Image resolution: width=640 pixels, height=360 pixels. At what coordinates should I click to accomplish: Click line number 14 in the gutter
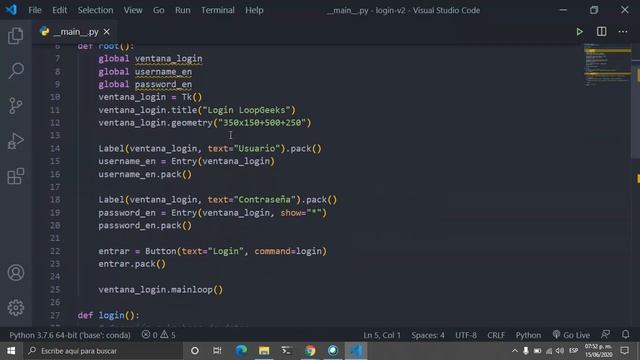(x=55, y=148)
